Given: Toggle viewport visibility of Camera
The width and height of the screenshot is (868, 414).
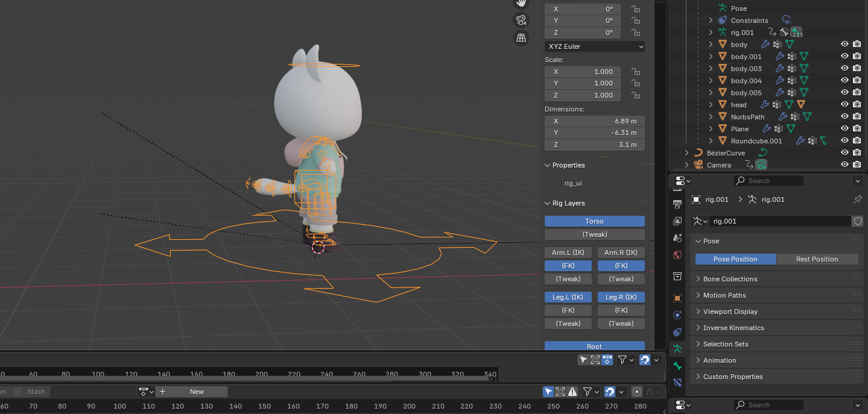Looking at the screenshot, I should [x=844, y=165].
